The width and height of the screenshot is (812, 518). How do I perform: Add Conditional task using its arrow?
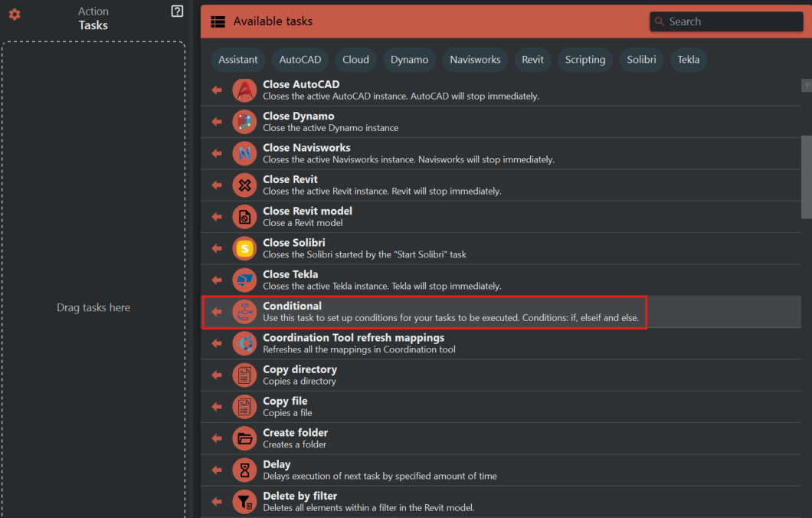[x=217, y=312]
